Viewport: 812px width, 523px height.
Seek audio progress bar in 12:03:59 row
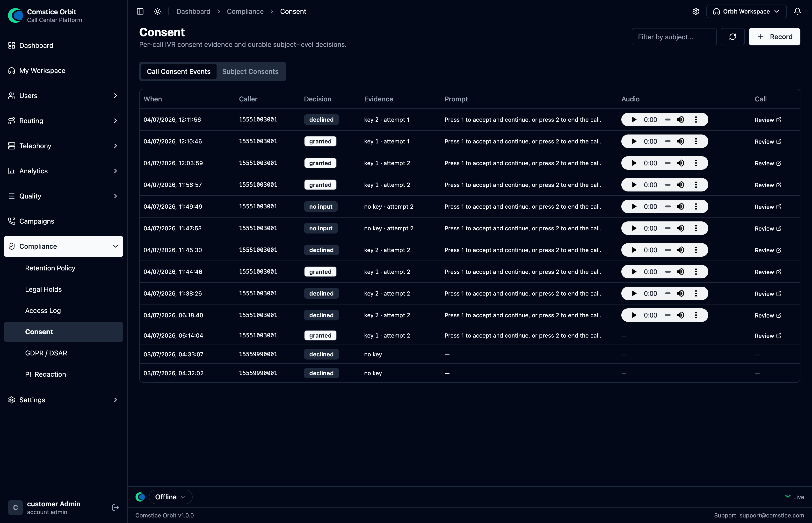click(x=667, y=163)
